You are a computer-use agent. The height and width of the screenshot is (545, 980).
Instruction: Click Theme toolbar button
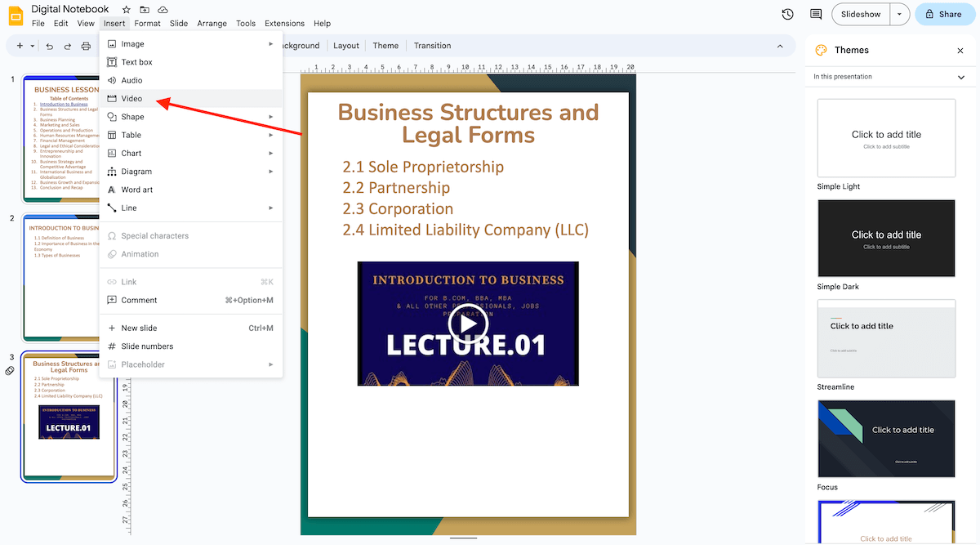[x=385, y=46]
